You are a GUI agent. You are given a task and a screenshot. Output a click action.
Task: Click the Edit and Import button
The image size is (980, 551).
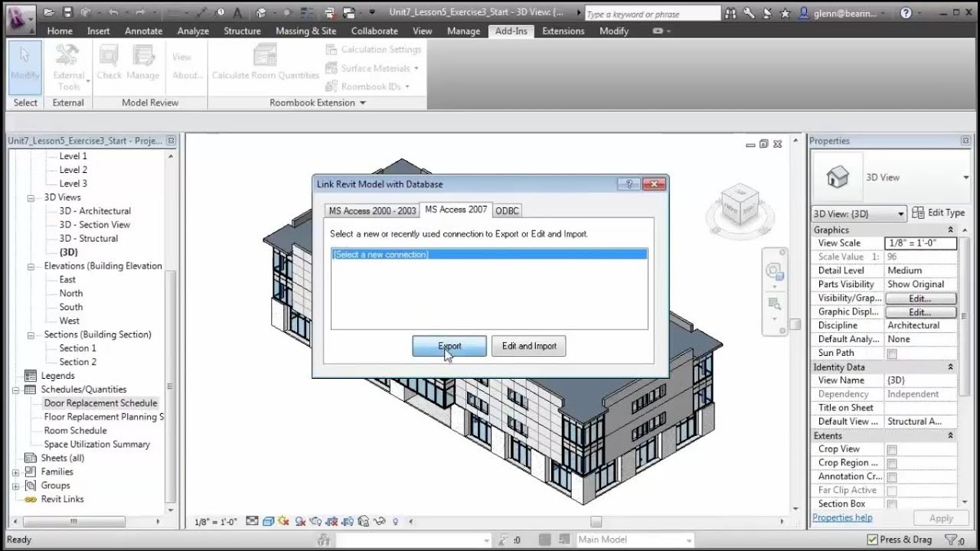(529, 346)
